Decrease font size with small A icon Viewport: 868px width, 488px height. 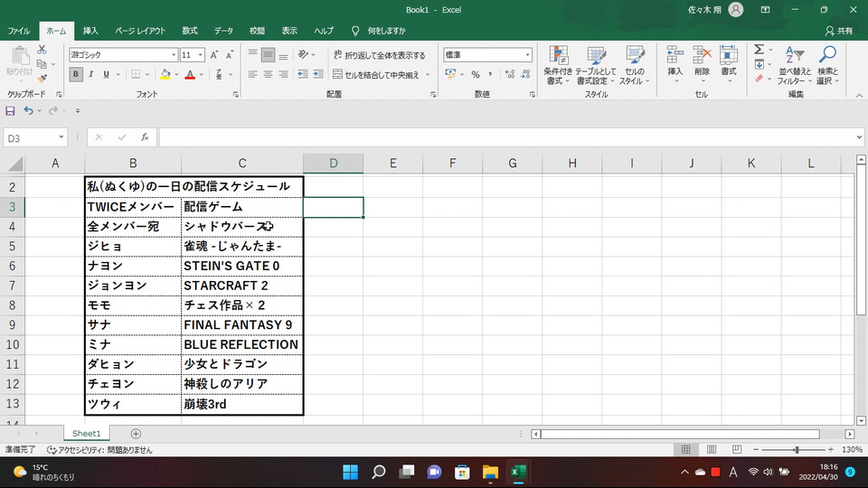tap(229, 55)
